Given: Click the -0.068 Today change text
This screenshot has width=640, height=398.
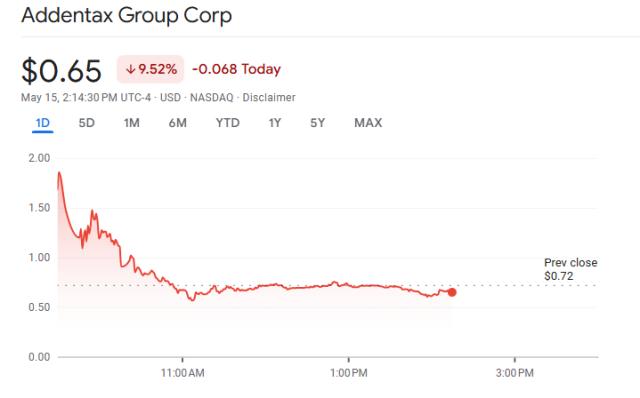Looking at the screenshot, I should [x=236, y=69].
